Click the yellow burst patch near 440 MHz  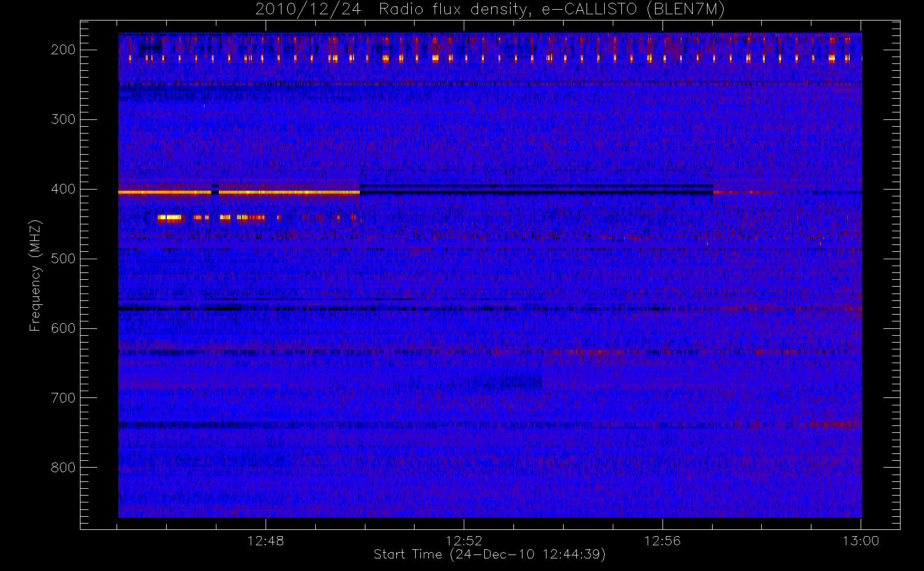pyautogui.click(x=170, y=218)
